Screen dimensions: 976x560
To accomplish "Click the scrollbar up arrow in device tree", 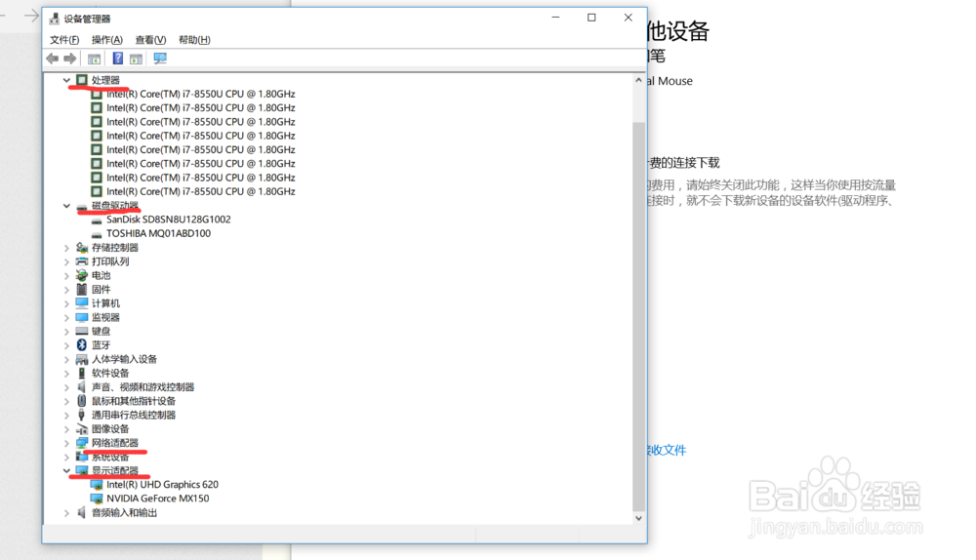I will pos(638,80).
